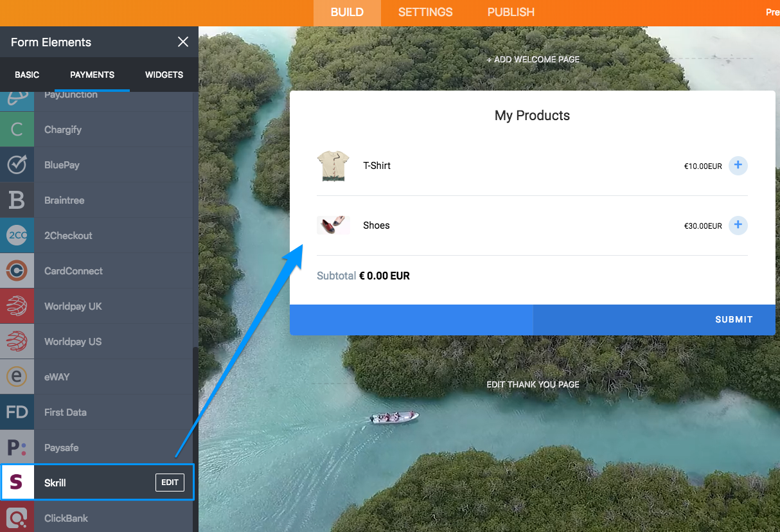Open the Widgets tab
This screenshot has height=532, width=780.
coord(164,75)
